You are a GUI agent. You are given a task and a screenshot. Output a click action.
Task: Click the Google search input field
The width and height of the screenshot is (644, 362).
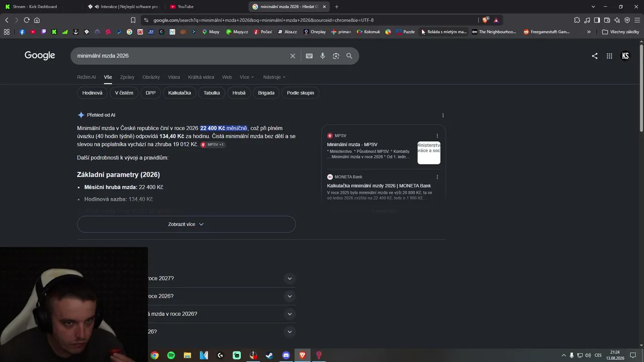(181, 56)
